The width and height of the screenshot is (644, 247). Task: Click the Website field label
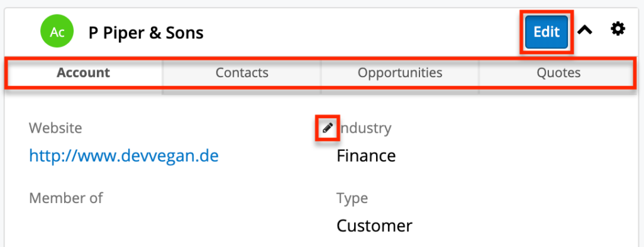point(55,128)
